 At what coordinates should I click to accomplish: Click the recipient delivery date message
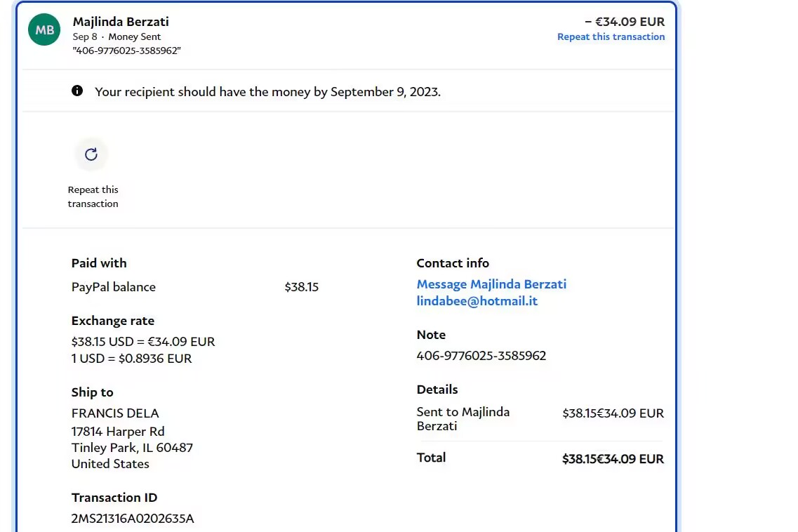pyautogui.click(x=267, y=92)
